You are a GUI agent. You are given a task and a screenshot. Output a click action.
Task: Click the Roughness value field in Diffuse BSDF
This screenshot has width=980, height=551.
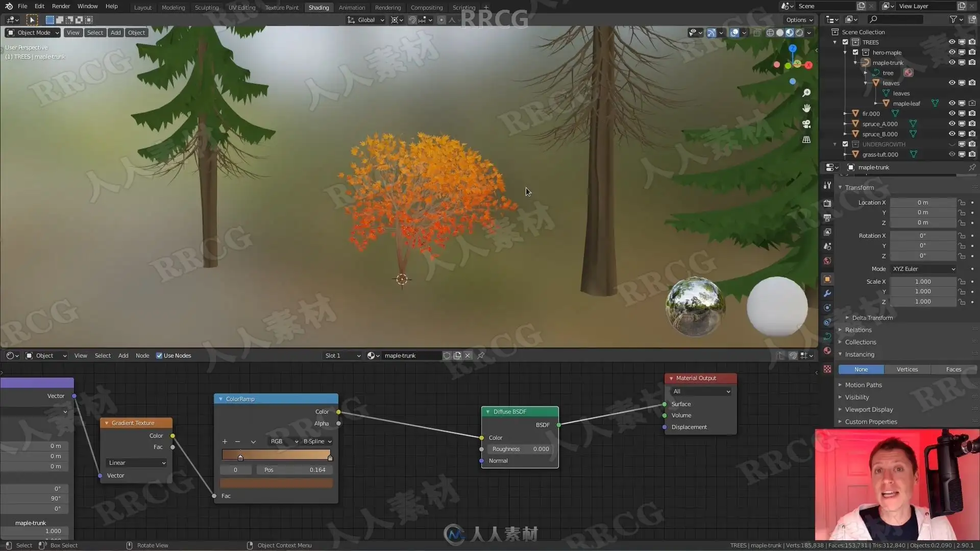coord(520,449)
